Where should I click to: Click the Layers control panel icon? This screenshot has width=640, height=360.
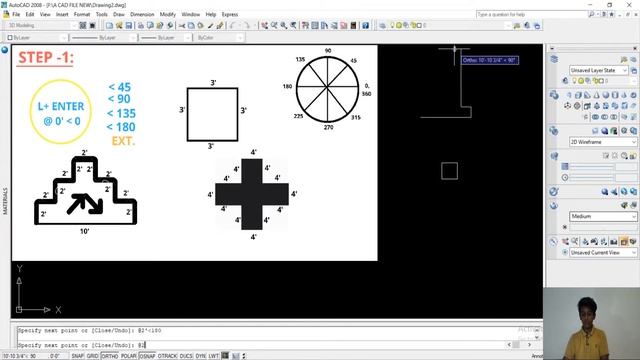point(554,60)
